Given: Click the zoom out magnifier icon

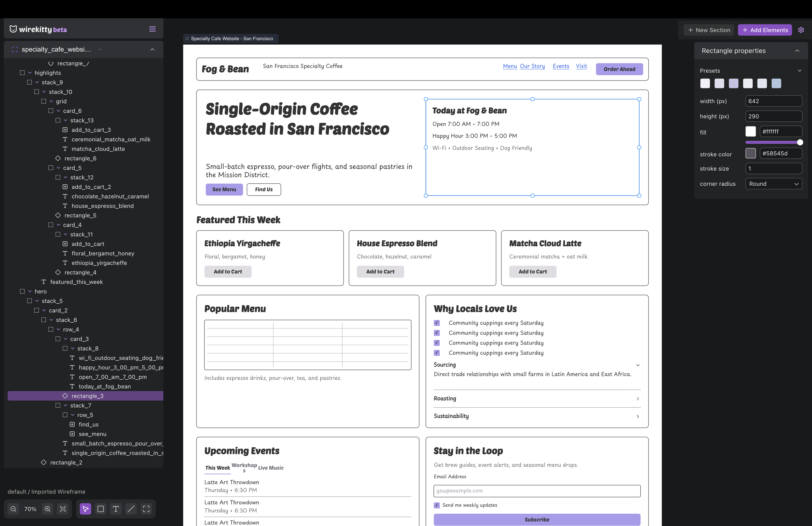Looking at the screenshot, I should tap(13, 509).
